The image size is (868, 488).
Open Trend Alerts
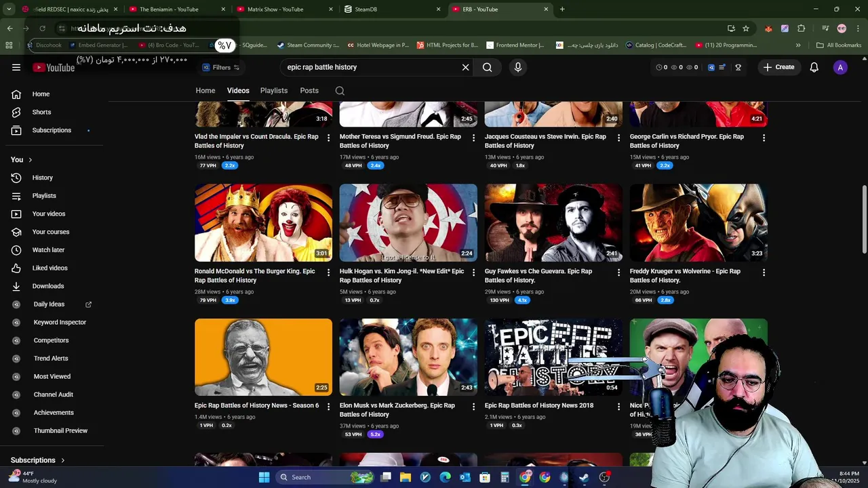[52, 358]
